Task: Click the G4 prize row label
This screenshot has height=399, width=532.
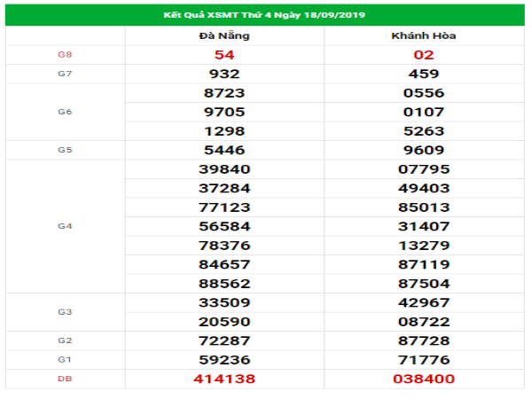Action: pyautogui.click(x=65, y=226)
